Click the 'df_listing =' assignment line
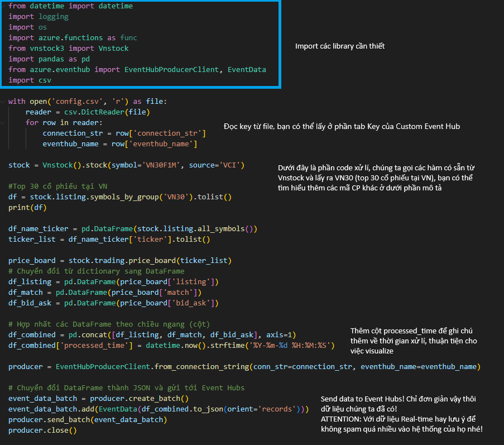This screenshot has width=504, height=445. (x=113, y=281)
